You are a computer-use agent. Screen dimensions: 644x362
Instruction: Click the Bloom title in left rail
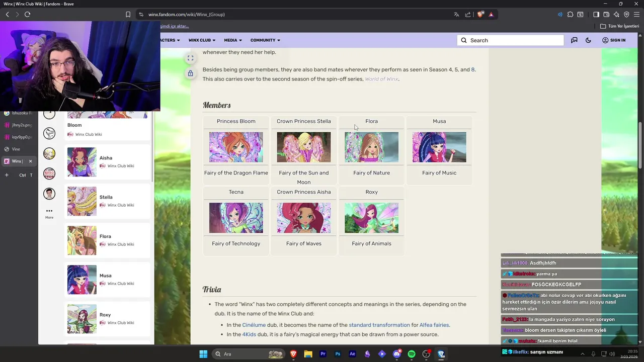74,125
